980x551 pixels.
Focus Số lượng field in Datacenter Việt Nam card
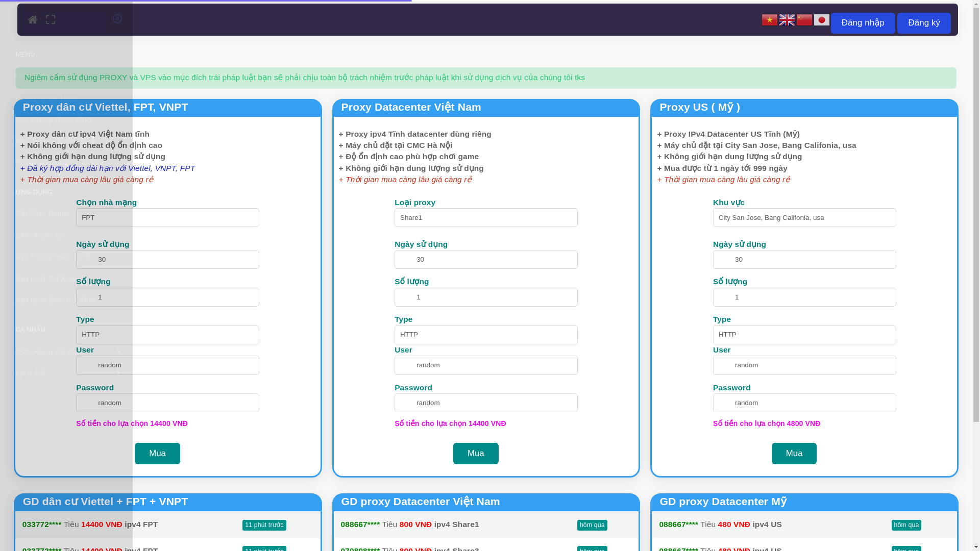pyautogui.click(x=486, y=297)
